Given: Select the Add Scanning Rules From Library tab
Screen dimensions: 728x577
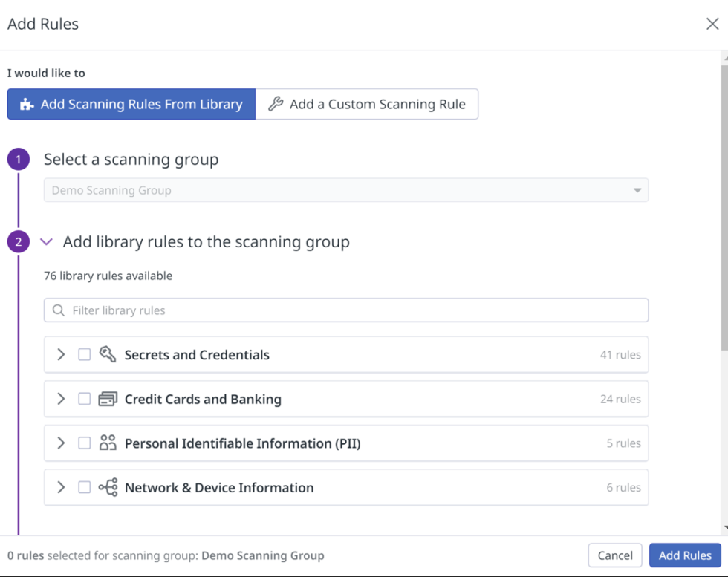Looking at the screenshot, I should (x=131, y=104).
